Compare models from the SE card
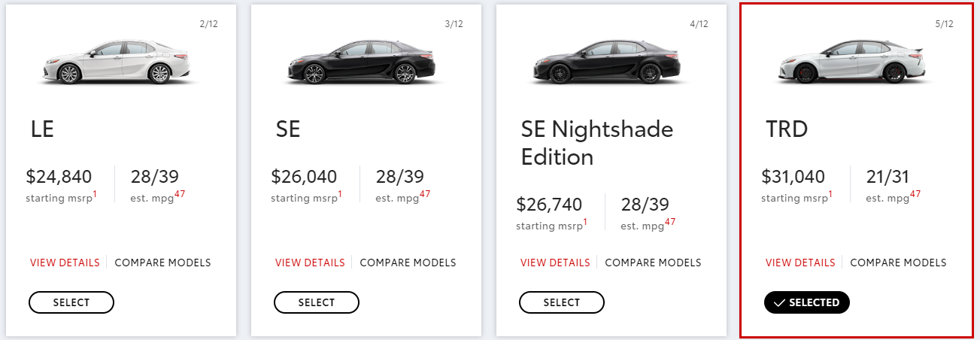Viewport: 980px width, 340px height. click(x=408, y=263)
